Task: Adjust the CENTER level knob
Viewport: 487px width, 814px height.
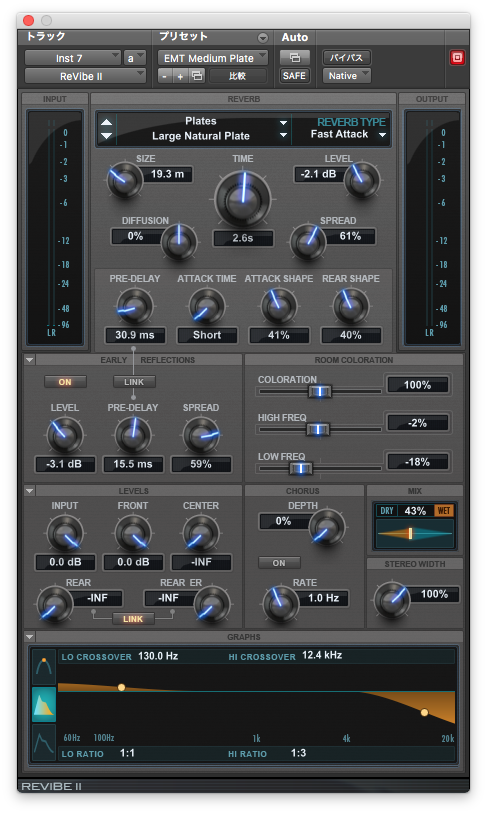Action: coord(201,533)
